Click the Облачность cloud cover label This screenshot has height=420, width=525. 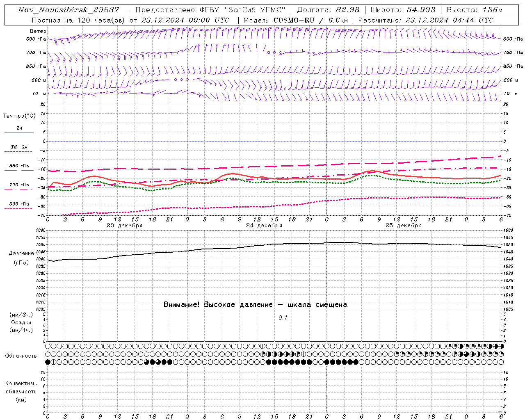pos(21,356)
